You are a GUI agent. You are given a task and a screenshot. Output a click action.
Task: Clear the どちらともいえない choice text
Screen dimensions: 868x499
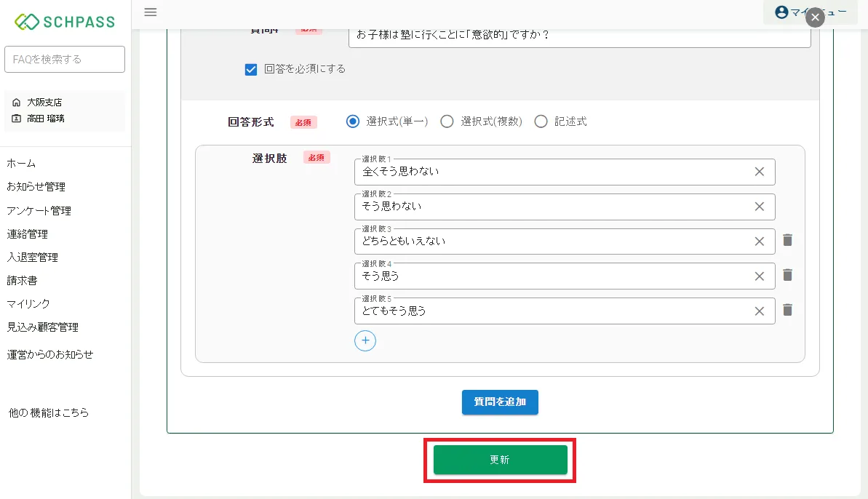760,241
